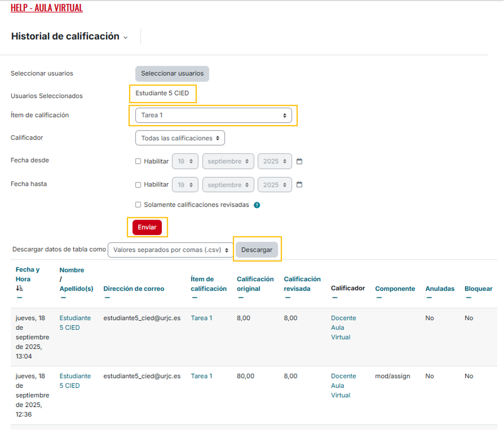
Task: Hide the Calificación original column
Action: (x=241, y=298)
